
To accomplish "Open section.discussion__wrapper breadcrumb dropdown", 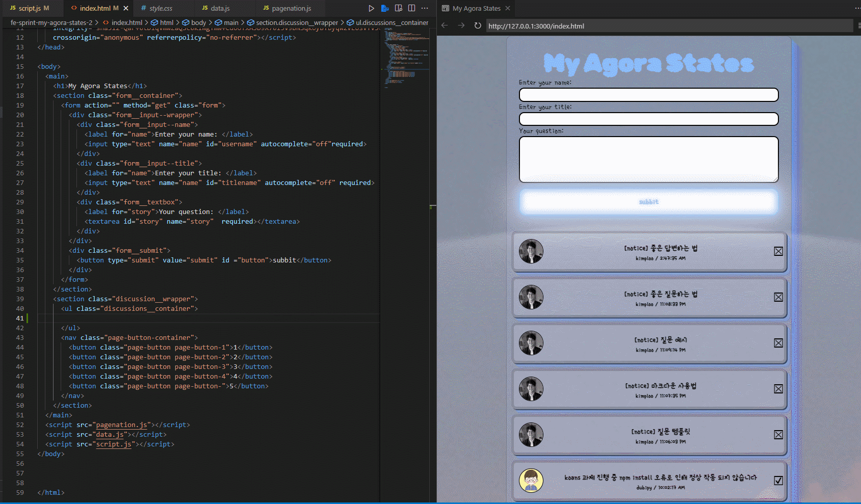I will tap(293, 22).
